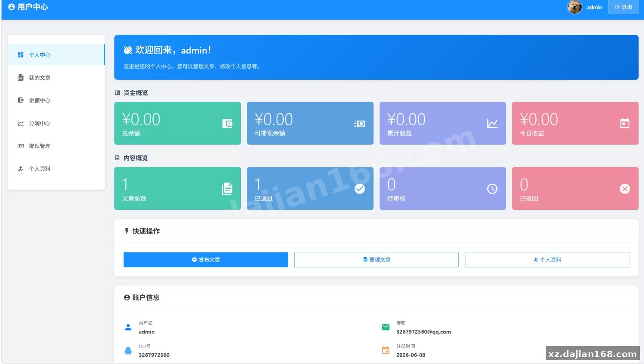Click the line chart icon on 累计收益 card
The image size is (644, 364).
coord(492,124)
